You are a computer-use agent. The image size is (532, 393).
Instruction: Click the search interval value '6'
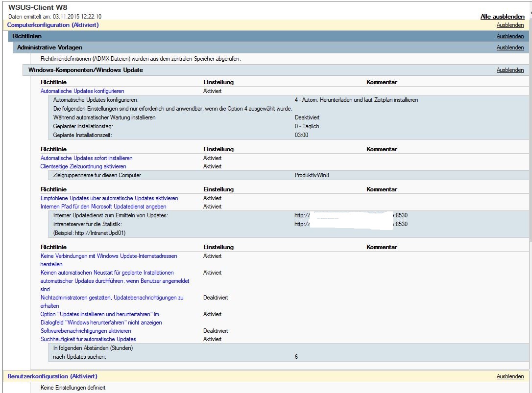296,357
